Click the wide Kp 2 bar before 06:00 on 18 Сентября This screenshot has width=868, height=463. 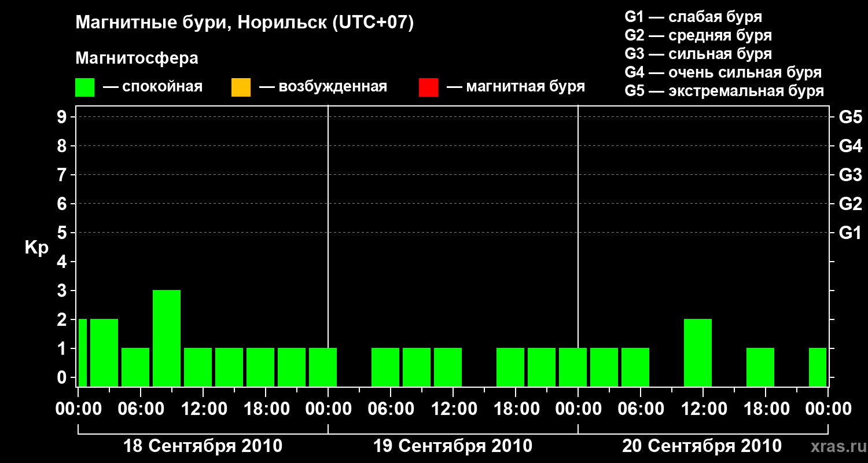click(x=104, y=352)
